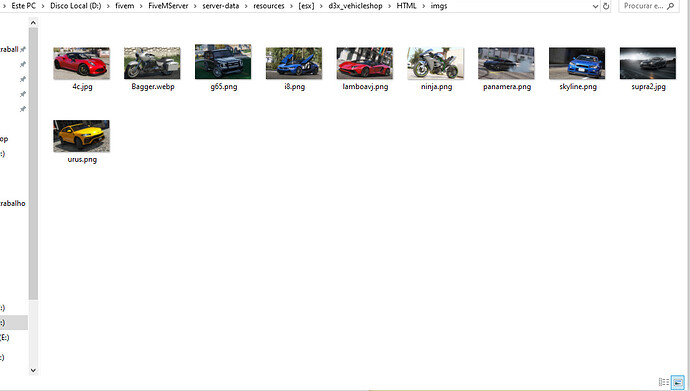The width and height of the screenshot is (690, 391).
Task: Click the Bagger.webp file name
Action: 153,87
